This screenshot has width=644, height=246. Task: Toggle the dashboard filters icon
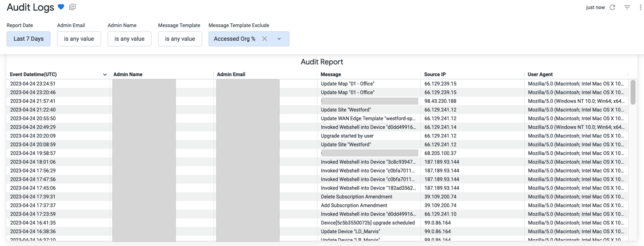(627, 7)
